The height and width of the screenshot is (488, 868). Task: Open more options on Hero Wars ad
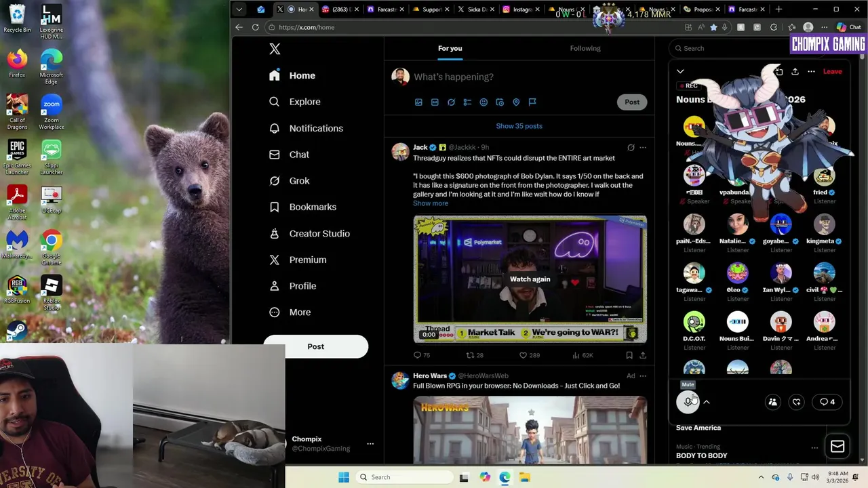tap(643, 375)
